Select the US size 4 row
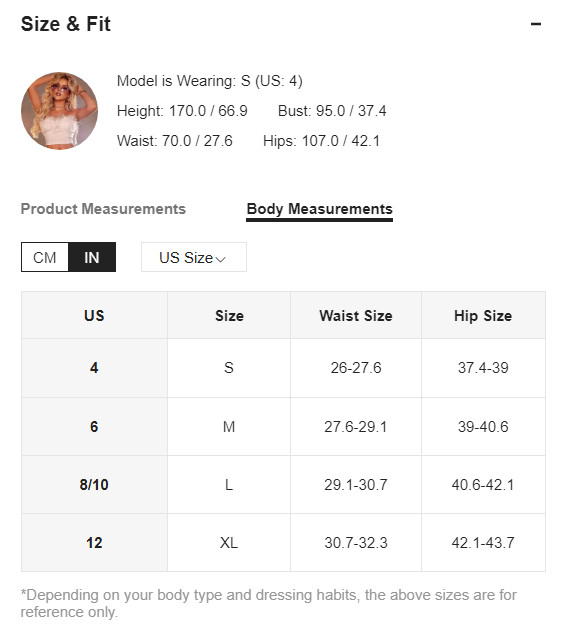 coord(283,368)
